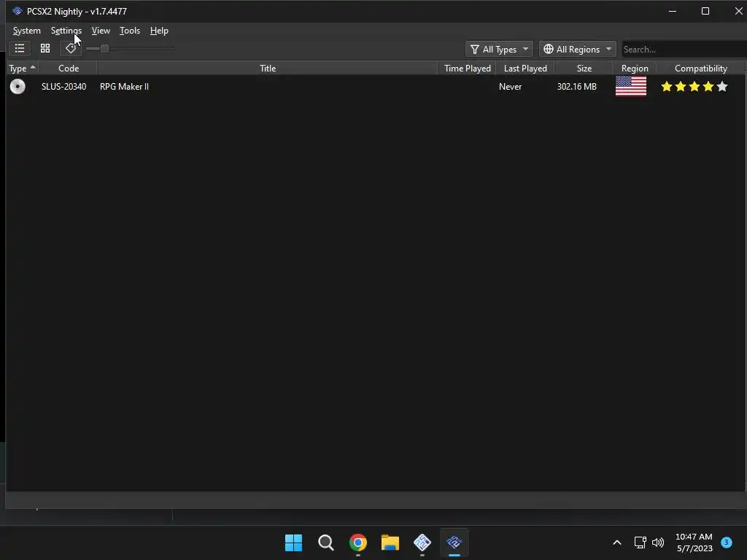The image size is (747, 560).
Task: Switch to game list view
Action: [x=20, y=48]
